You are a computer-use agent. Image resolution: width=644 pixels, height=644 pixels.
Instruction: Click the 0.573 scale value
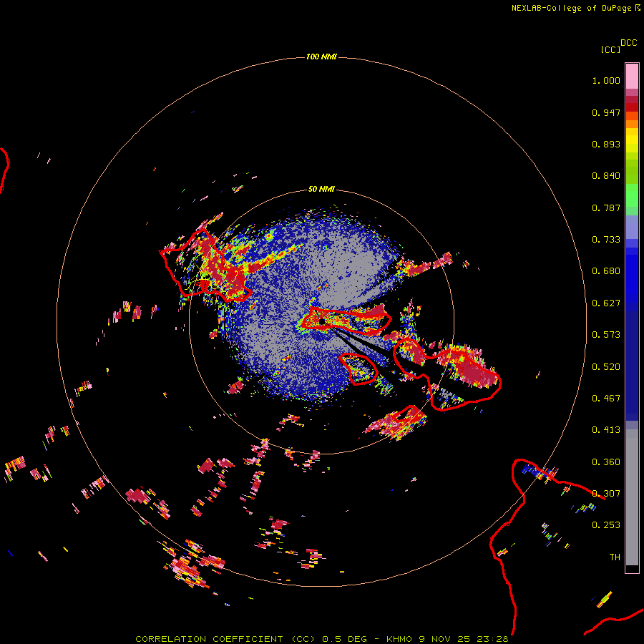pyautogui.click(x=606, y=335)
